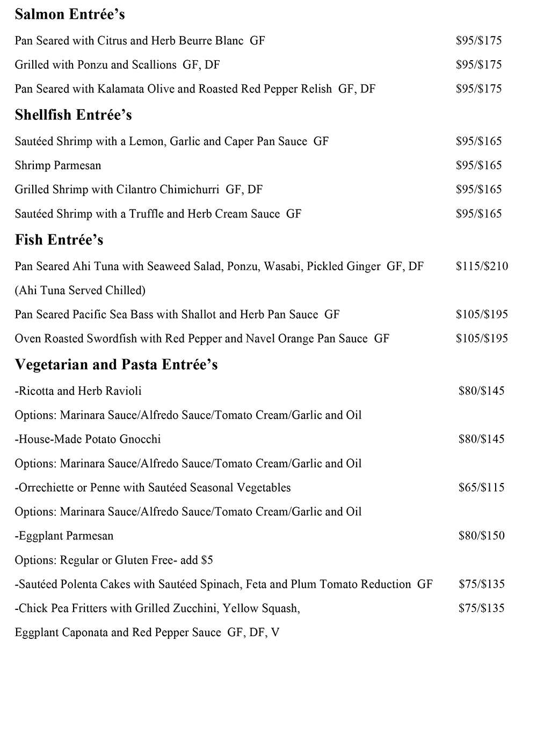Select the Shrimp Parmesan menu line

58,165
